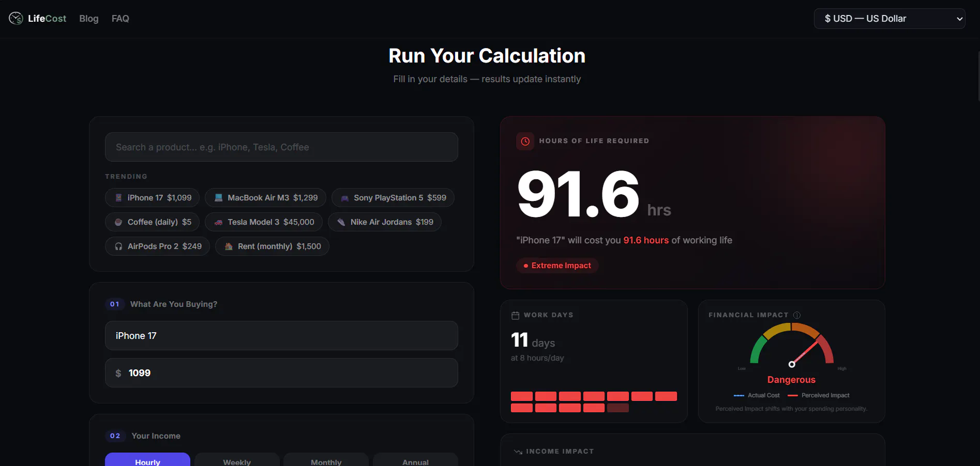The image size is (980, 466).
Task: Click the at 8 hours/day caption
Action: [x=537, y=358]
